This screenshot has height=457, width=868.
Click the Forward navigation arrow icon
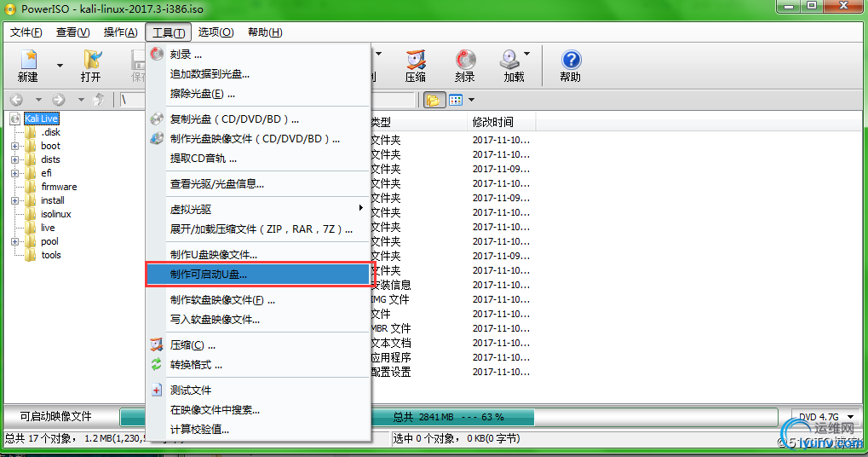tap(59, 100)
